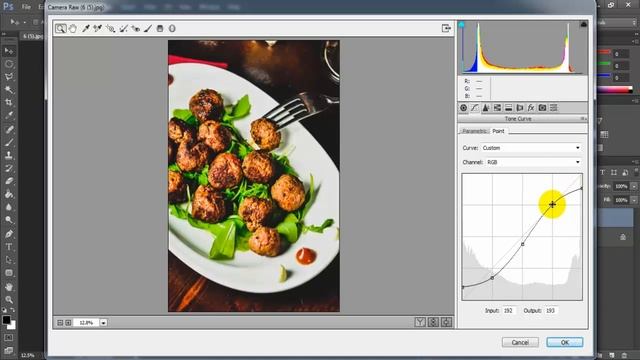The image size is (640, 360).
Task: Open the Tone Curve panel tab icon
Action: (x=474, y=108)
